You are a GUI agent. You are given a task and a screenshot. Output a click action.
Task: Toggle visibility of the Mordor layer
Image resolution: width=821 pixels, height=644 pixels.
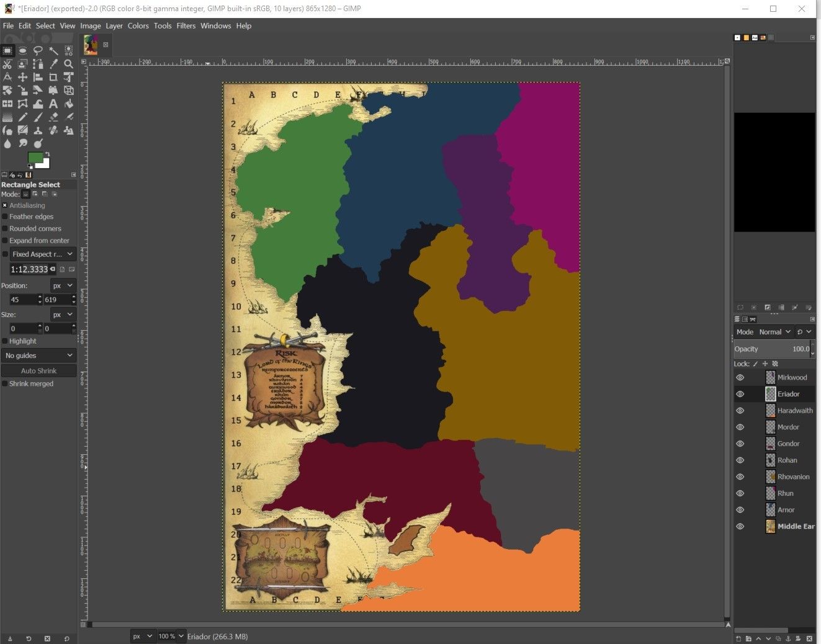(x=740, y=427)
